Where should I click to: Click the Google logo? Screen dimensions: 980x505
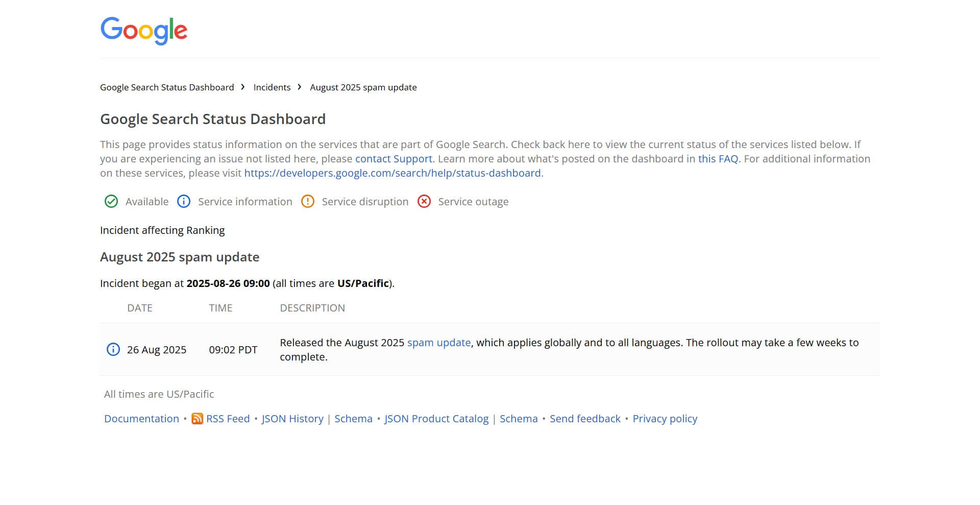(143, 31)
